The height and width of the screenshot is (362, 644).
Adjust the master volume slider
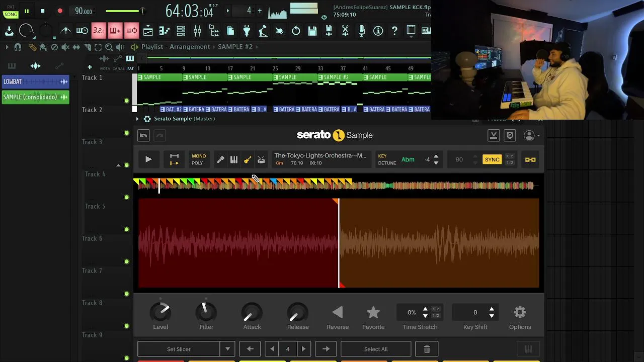click(x=125, y=11)
